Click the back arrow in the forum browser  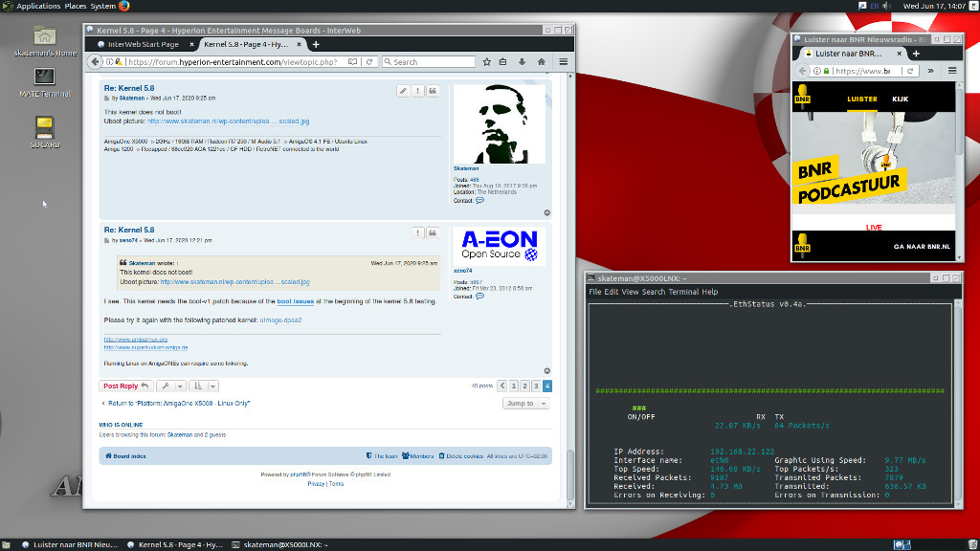[x=95, y=62]
